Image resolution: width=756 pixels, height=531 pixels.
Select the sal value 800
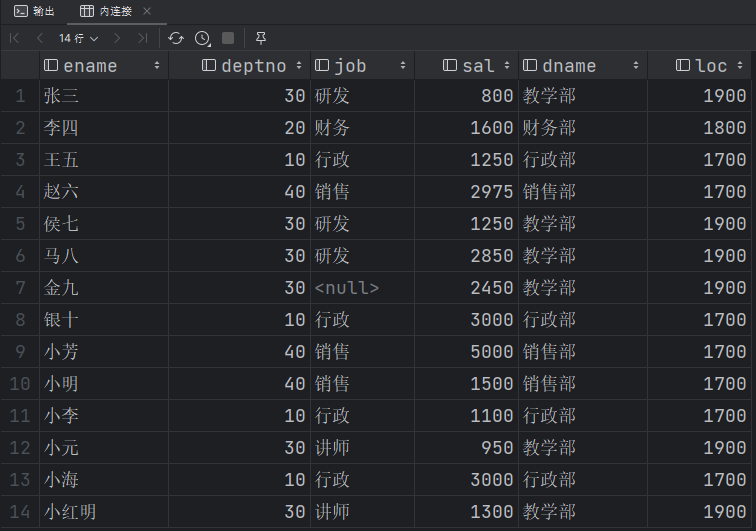click(466, 95)
